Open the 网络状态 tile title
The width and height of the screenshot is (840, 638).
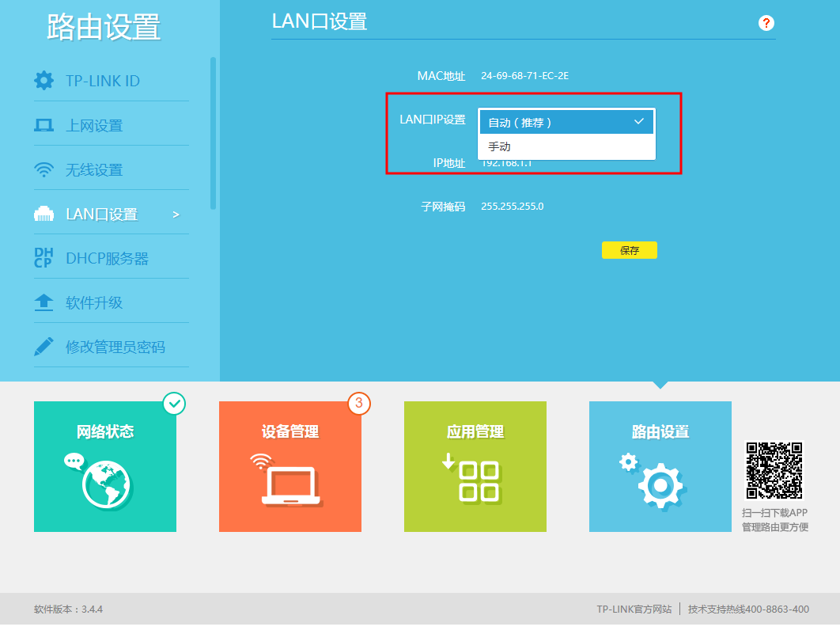click(x=105, y=431)
